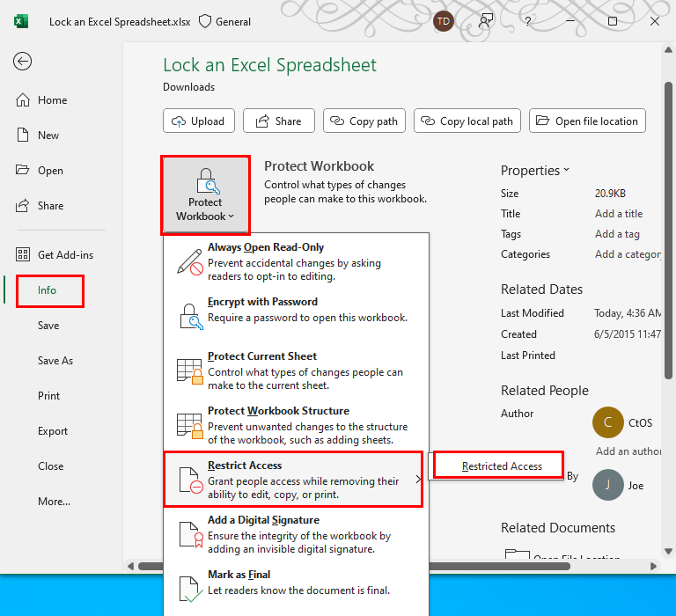Select Always Open Read-Only option
Image resolution: width=676 pixels, height=616 pixels.
point(296,261)
